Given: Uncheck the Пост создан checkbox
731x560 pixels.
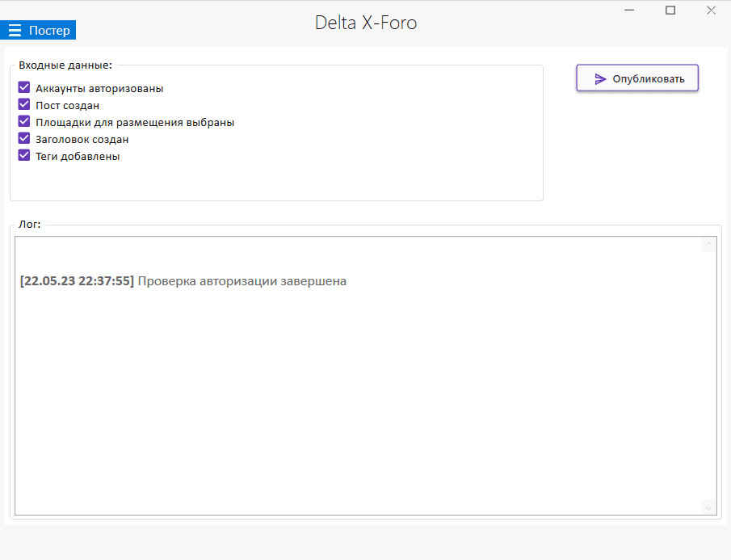Looking at the screenshot, I should coord(24,105).
